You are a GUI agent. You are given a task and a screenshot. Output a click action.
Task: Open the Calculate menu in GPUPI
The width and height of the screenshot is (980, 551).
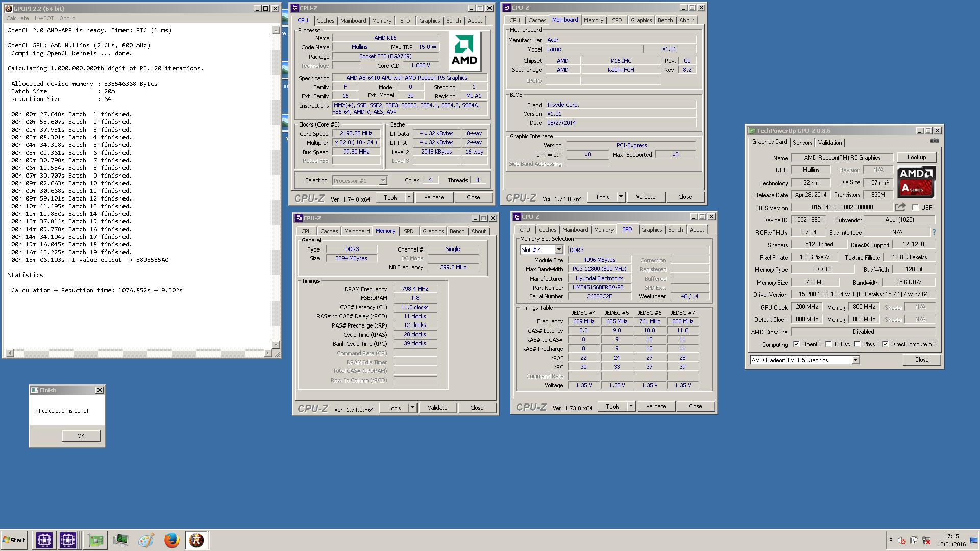(x=17, y=18)
